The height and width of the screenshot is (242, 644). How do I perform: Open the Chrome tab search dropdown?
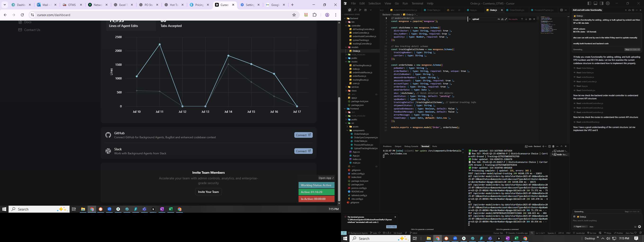point(5,5)
